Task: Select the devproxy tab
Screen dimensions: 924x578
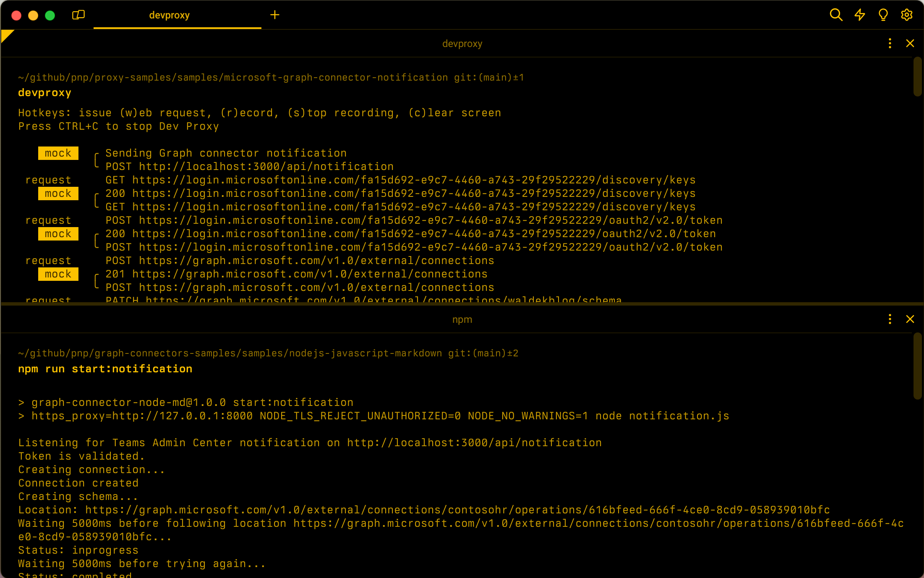Action: point(170,16)
